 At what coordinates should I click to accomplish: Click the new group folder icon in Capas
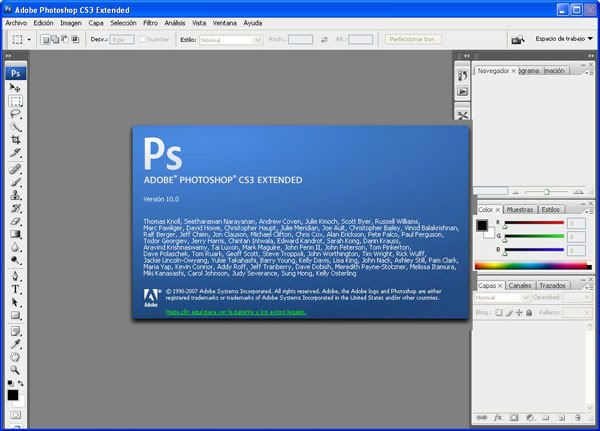point(546,417)
